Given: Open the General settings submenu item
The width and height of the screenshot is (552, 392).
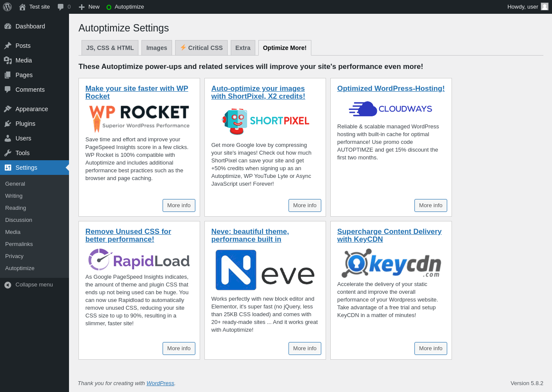Looking at the screenshot, I should coord(34,184).
